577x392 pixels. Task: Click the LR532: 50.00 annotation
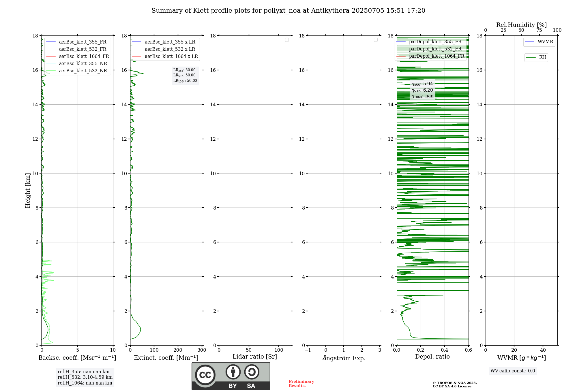pos(184,75)
